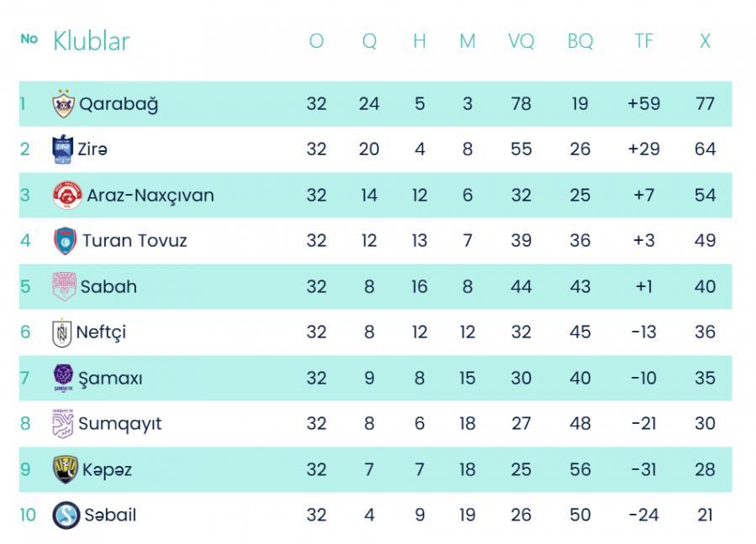Select the Şamaxı purple lion logo
This screenshot has width=756, height=544.
pos(63,378)
